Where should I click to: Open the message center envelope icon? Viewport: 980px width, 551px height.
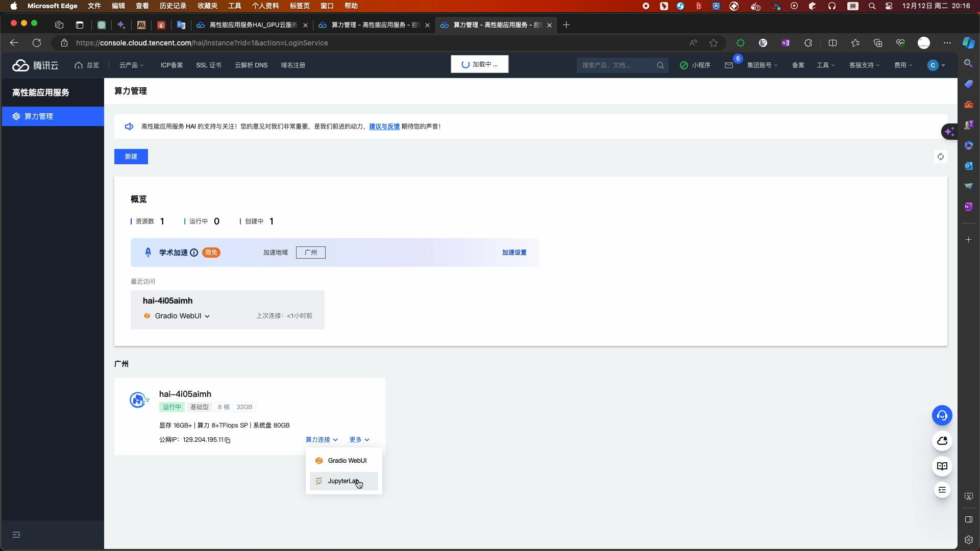coord(729,65)
